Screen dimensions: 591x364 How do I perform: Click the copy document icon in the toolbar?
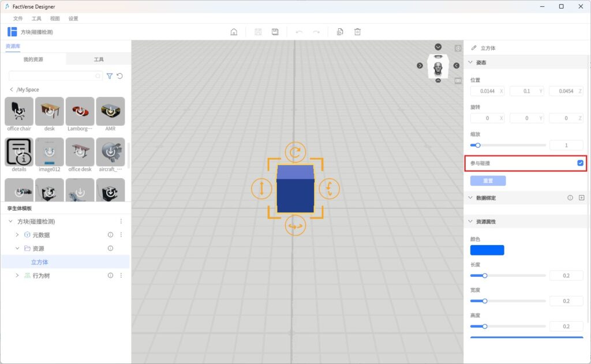click(340, 32)
